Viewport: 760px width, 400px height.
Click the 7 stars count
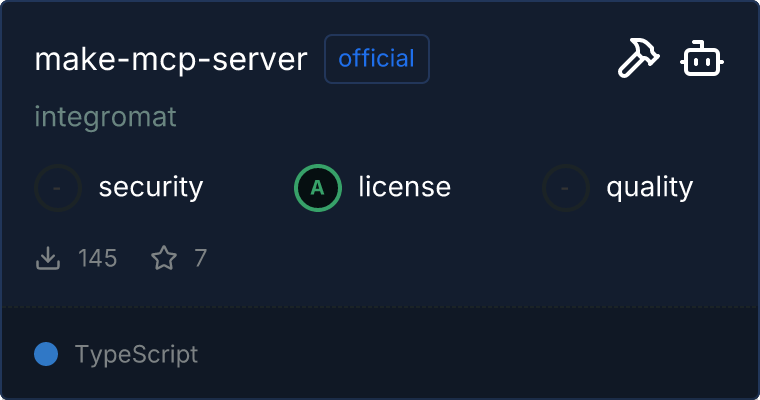[200, 259]
